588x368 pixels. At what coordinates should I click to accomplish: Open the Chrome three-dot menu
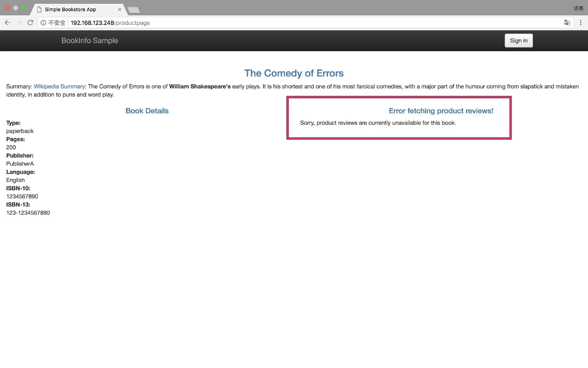[x=581, y=23]
